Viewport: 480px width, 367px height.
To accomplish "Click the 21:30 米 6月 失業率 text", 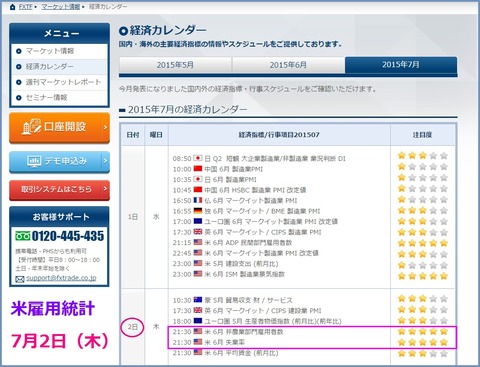I will click(x=209, y=342).
